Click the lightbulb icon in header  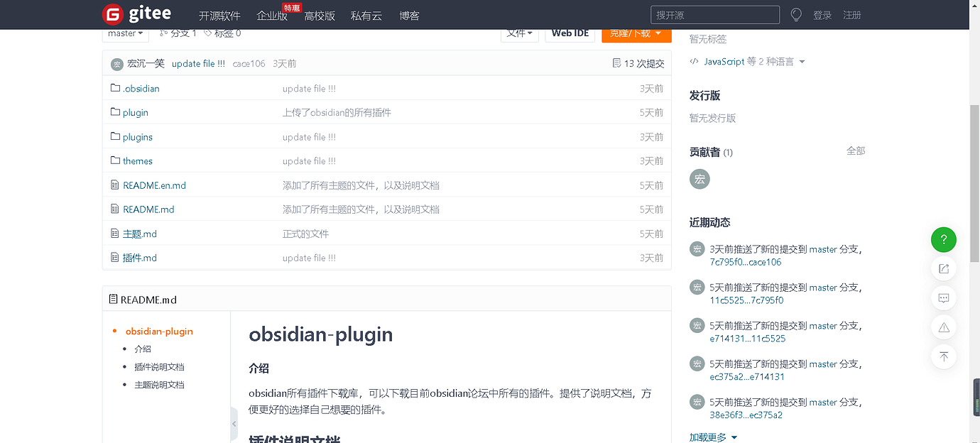point(796,15)
